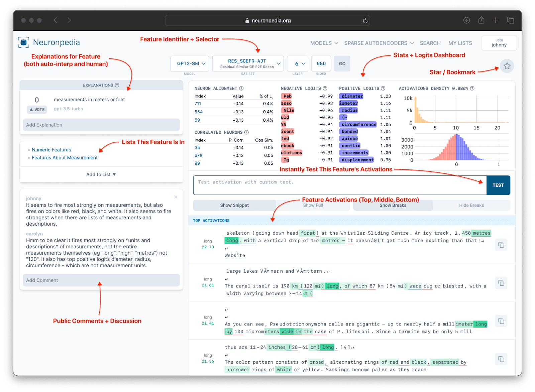Copy the activation scoring 21.41
The width and height of the screenshot is (535, 392).
click(501, 321)
